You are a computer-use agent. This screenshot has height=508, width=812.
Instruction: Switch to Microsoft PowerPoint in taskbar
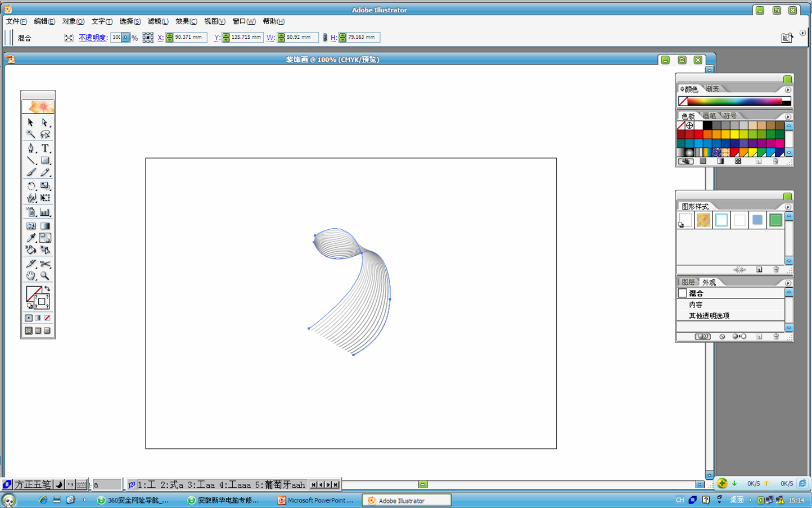point(316,500)
